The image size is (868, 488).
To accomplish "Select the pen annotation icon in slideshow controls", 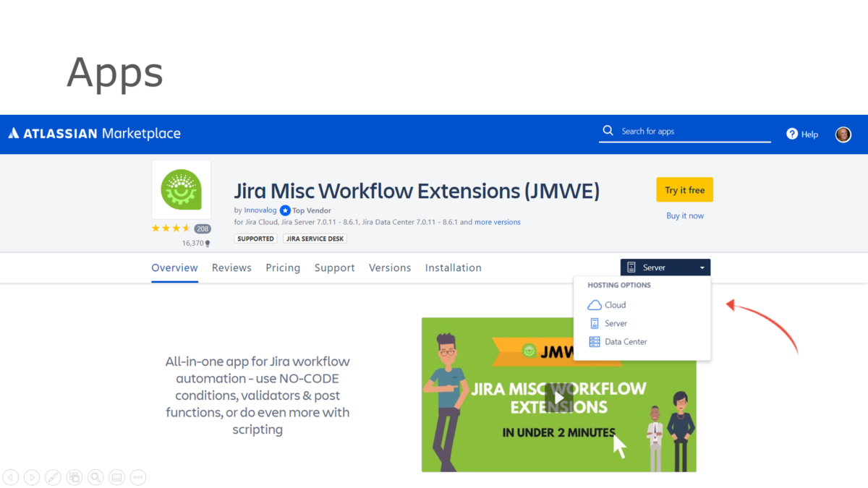I will 53,477.
